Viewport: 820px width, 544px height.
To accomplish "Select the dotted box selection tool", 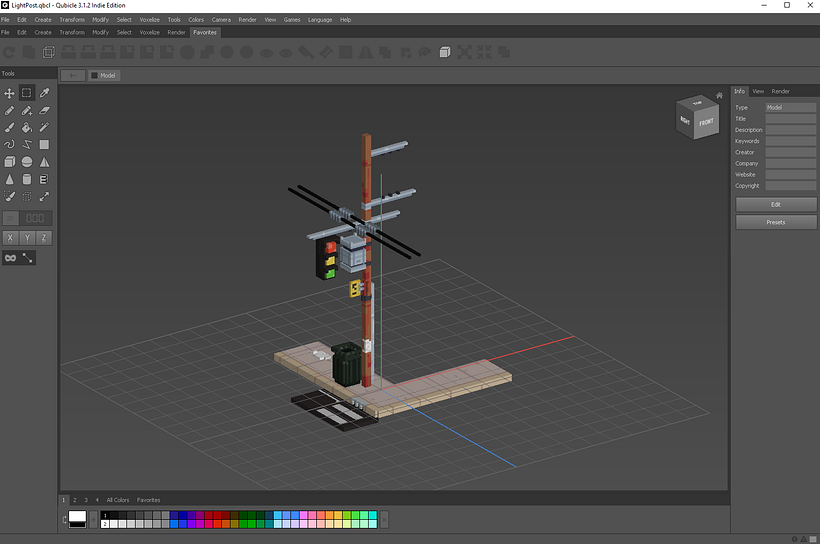I will click(27, 196).
